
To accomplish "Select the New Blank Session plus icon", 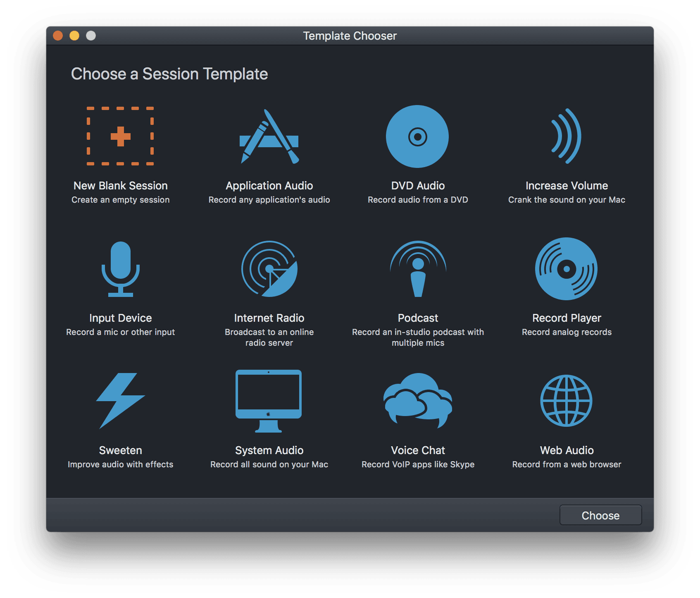I will coord(120,136).
